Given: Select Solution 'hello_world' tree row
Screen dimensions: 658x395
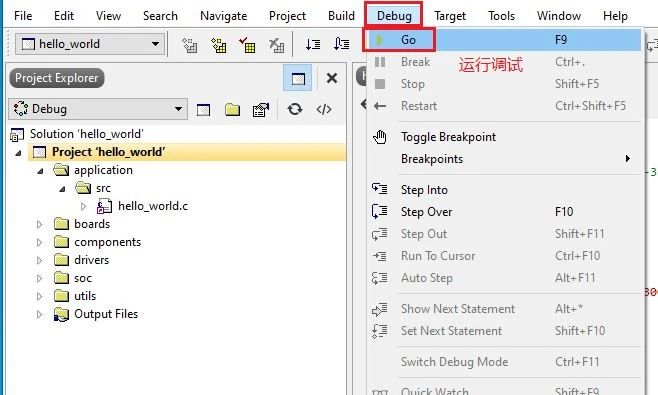Looking at the screenshot, I should click(x=86, y=134).
